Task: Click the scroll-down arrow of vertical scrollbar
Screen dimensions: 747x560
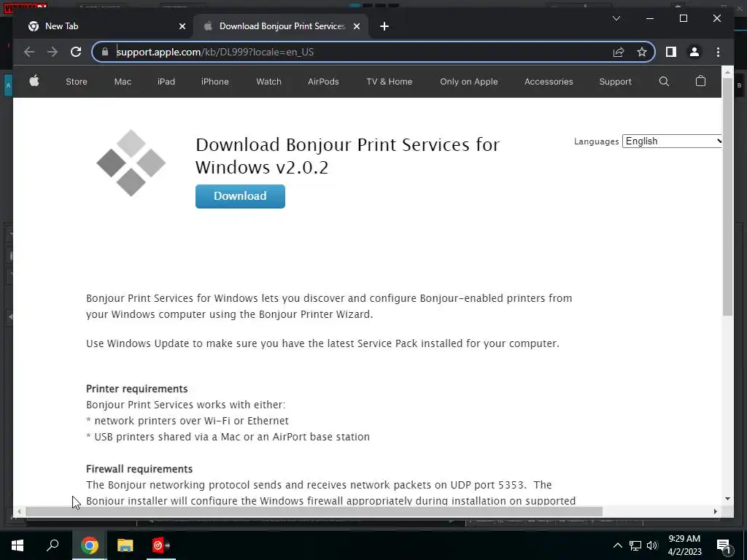Action: [727, 499]
